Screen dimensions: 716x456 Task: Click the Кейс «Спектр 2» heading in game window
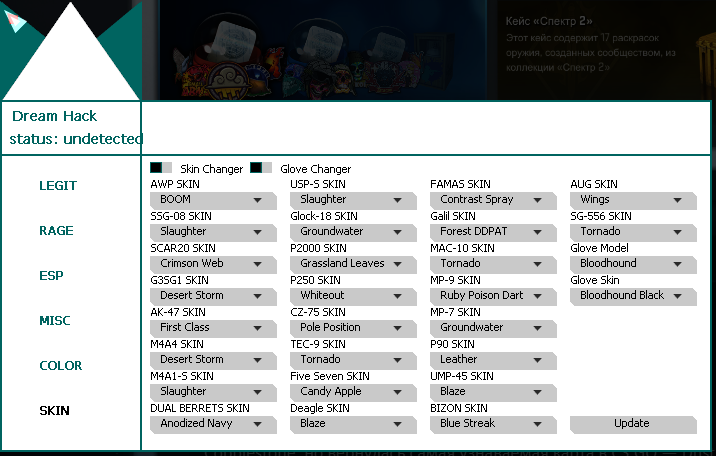tap(549, 21)
